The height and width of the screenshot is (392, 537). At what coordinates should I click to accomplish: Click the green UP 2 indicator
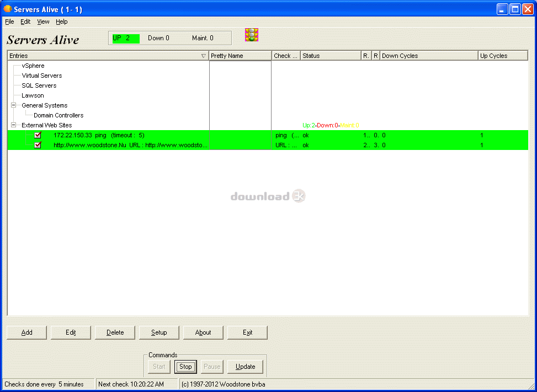125,38
